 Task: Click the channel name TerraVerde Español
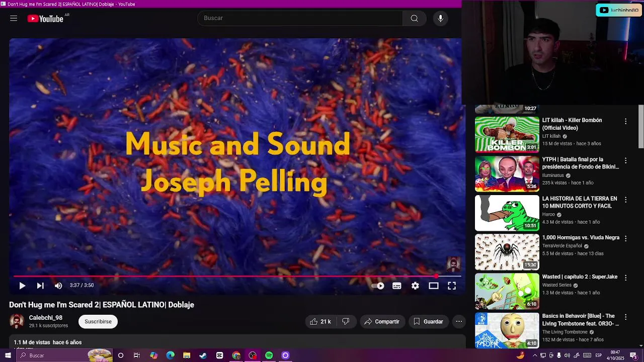coord(562,246)
